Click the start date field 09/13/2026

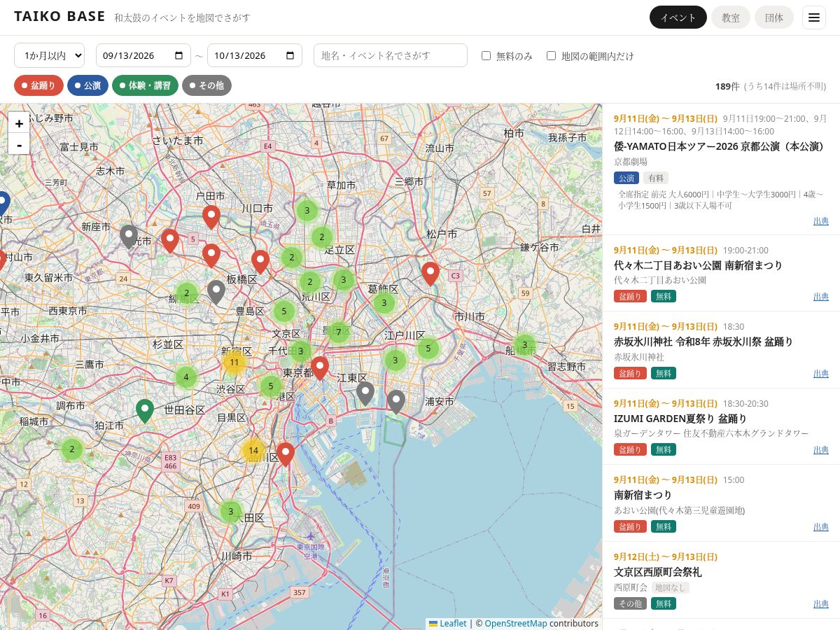(143, 55)
